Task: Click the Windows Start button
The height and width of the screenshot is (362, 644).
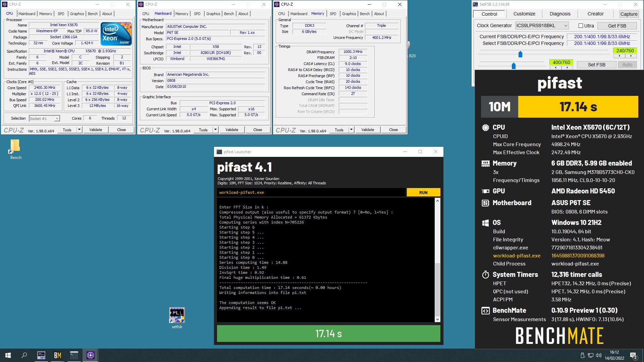Action: 8,355
